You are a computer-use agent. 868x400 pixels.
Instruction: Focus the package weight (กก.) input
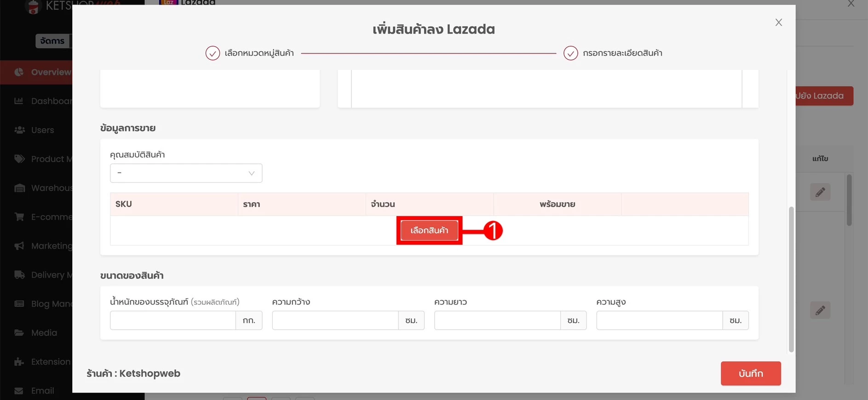point(173,320)
